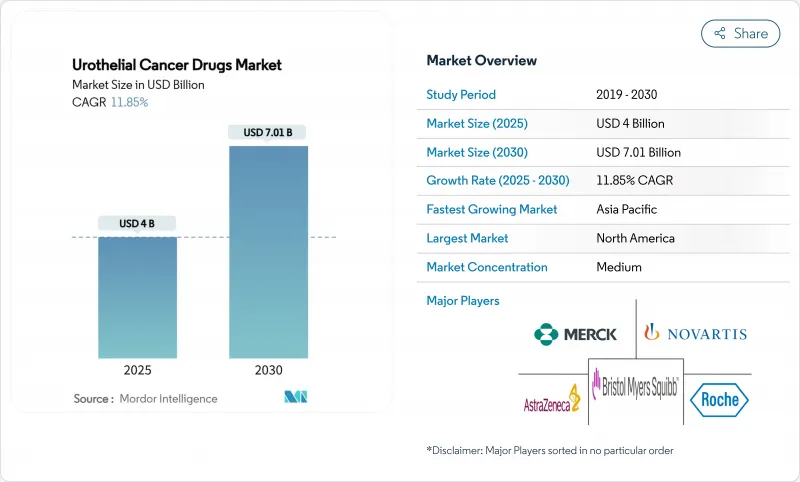
Task: Click the Urothelial Cancer Drugs Market title
Action: [x=177, y=65]
